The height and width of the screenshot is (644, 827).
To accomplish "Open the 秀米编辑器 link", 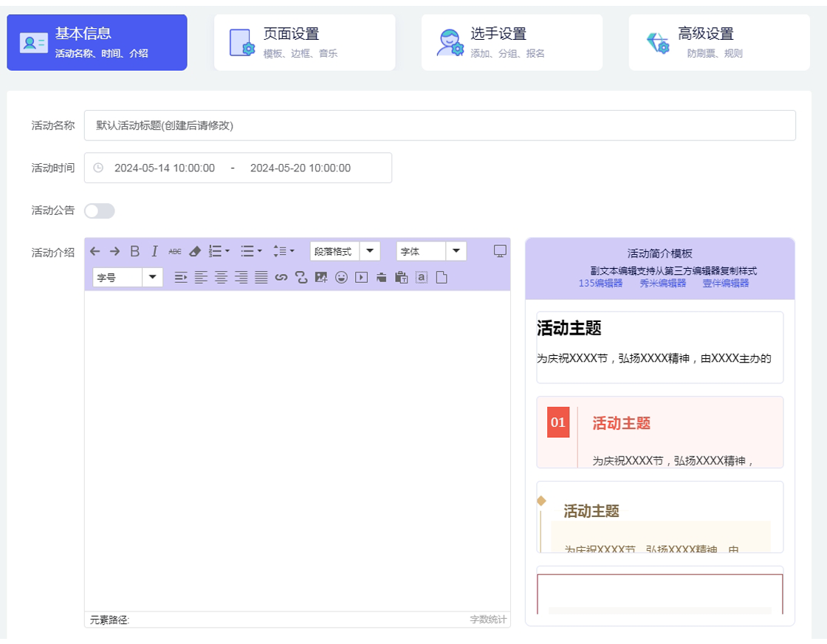I will [x=663, y=284].
